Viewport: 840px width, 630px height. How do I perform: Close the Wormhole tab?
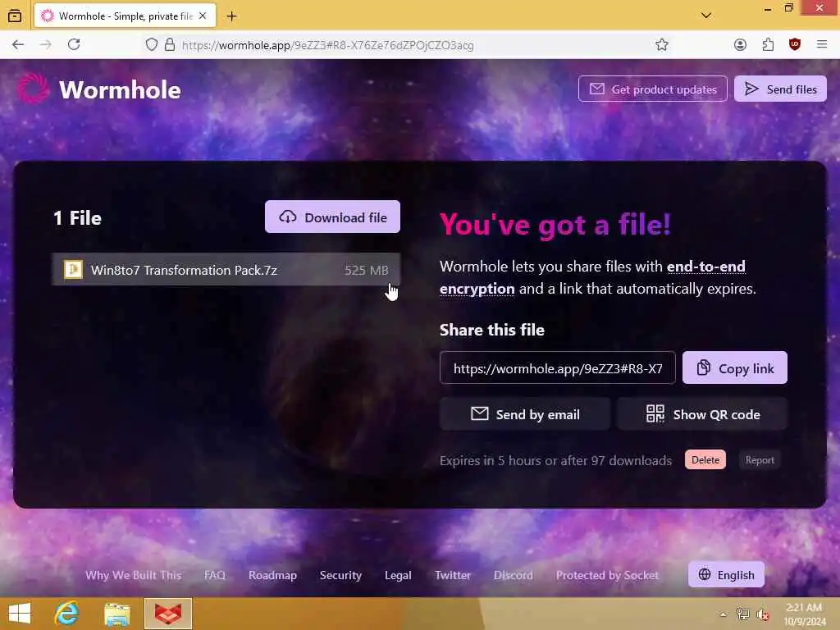click(x=203, y=16)
